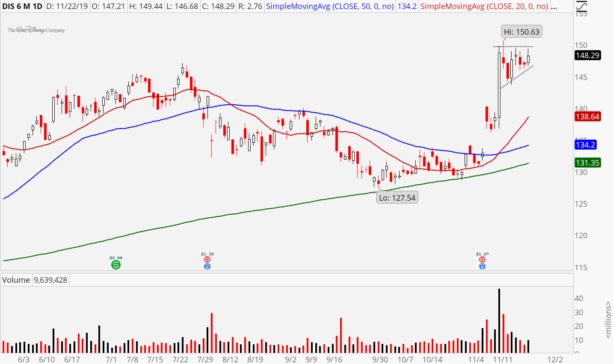Click the '11/11' date on the time axis
Image resolution: width=613 pixels, height=364 pixels.
tap(503, 359)
